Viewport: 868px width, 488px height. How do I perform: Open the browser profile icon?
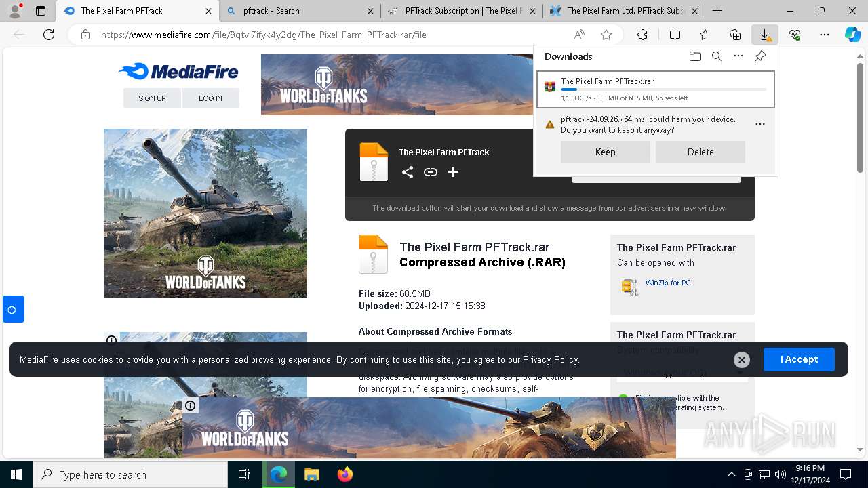pos(15,11)
